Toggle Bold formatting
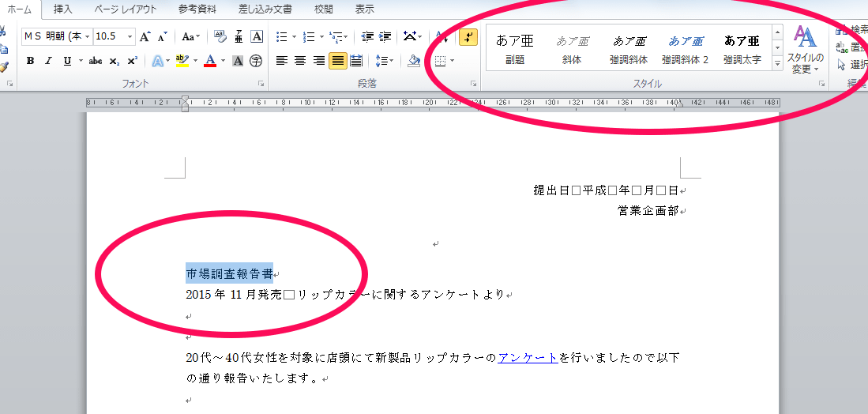The height and width of the screenshot is (414, 868). click(x=31, y=61)
